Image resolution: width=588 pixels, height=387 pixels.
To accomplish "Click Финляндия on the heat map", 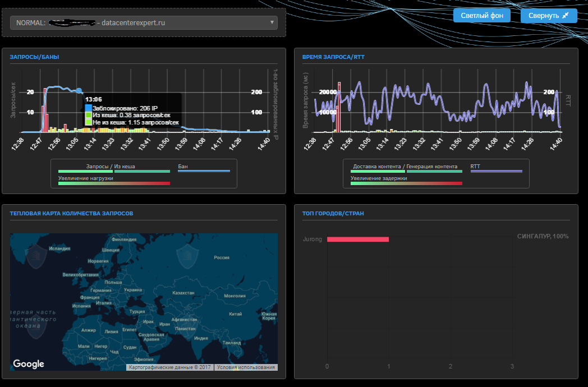I will (124, 239).
